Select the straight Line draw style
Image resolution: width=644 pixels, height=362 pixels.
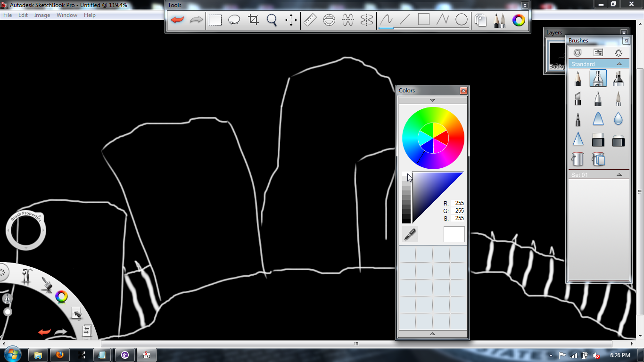(405, 20)
